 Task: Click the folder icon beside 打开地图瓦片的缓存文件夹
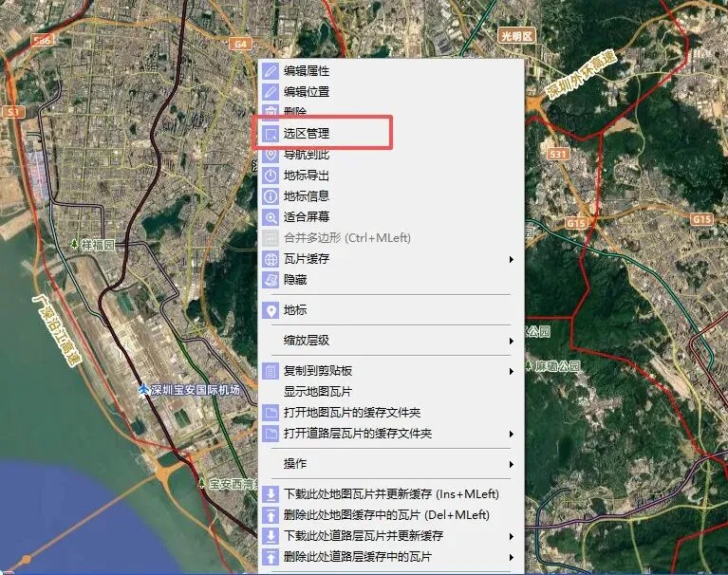point(271,413)
